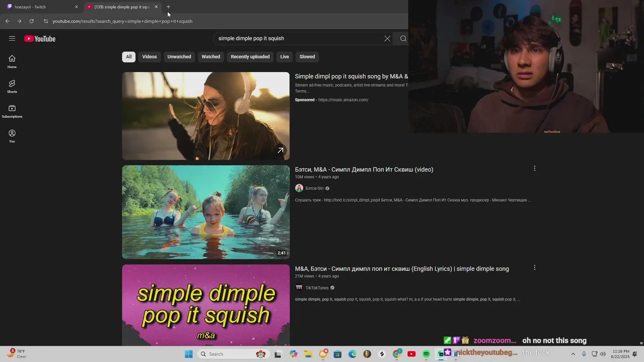Open the Windows Start menu
The height and width of the screenshot is (362, 644).
pyautogui.click(x=189, y=354)
